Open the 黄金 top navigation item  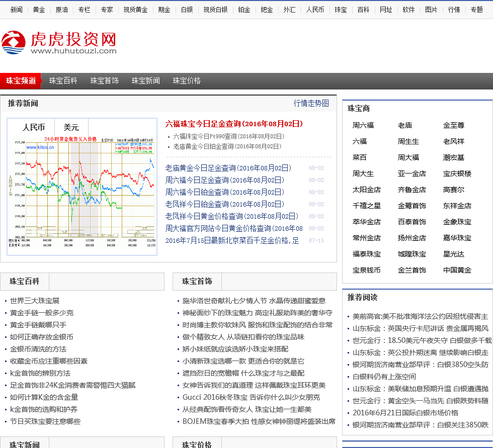(x=39, y=10)
